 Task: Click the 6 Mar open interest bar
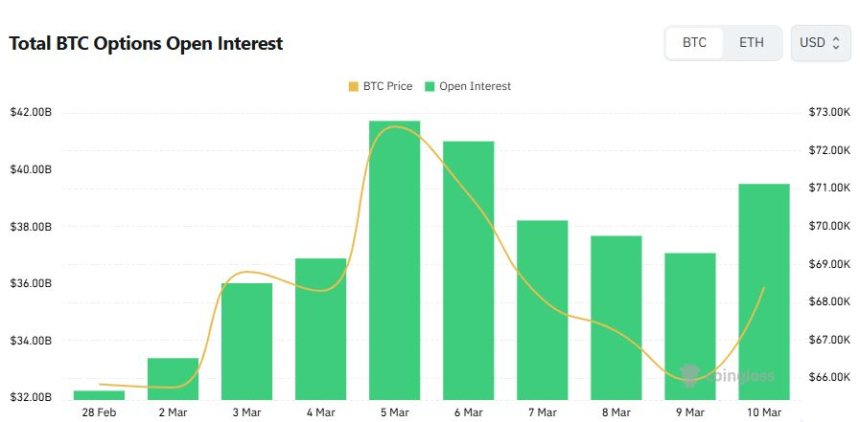pyautogui.click(x=468, y=269)
